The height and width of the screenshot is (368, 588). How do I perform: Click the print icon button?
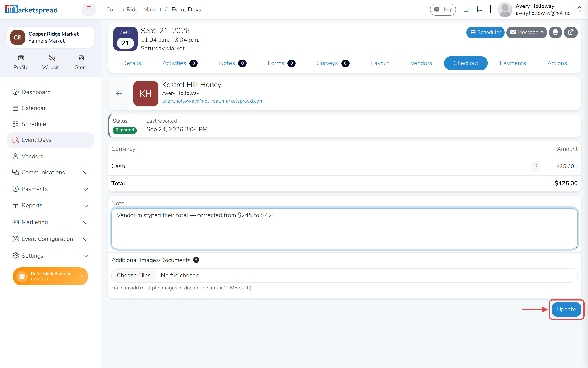tap(555, 32)
